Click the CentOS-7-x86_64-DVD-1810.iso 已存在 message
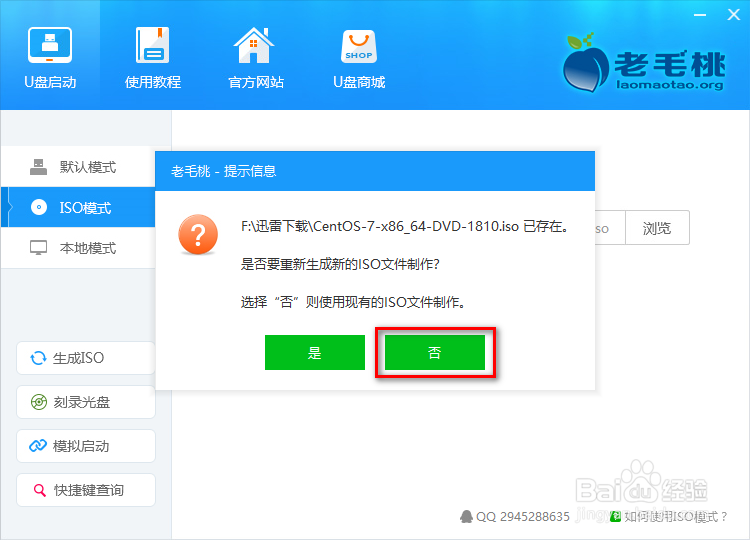 coord(405,226)
